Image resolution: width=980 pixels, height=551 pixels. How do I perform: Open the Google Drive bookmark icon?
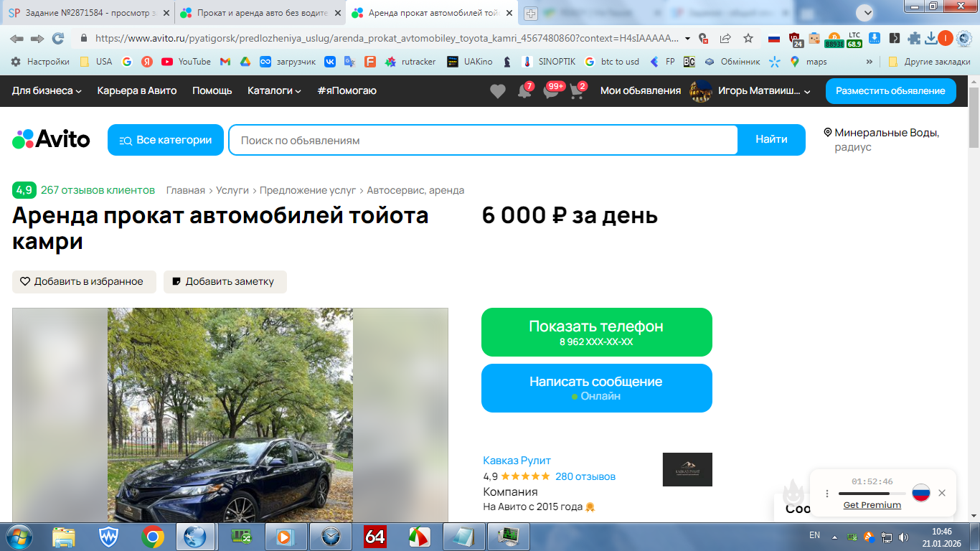tap(245, 62)
